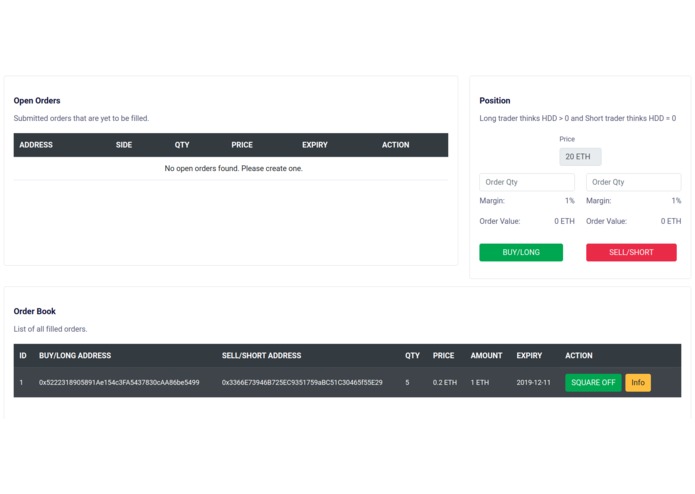Click the EXPIRY header in Open Orders
Screen dimensions: 695x494
click(315, 145)
